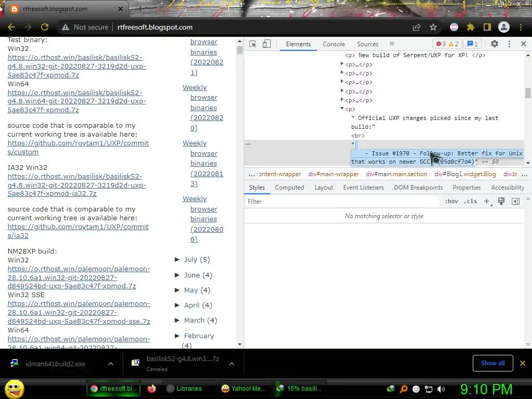Open Firefox from the taskbar
Screen dimensions: 532x399
[x=152, y=389]
